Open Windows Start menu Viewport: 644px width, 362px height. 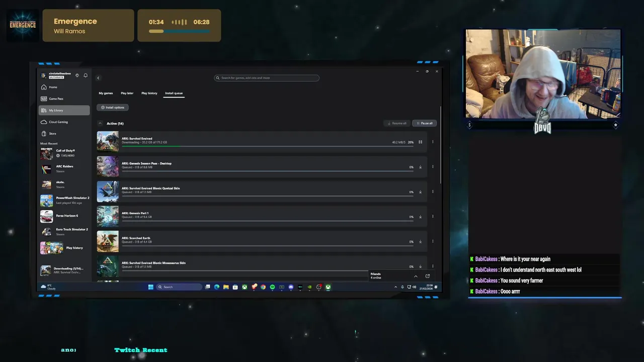coord(150,287)
